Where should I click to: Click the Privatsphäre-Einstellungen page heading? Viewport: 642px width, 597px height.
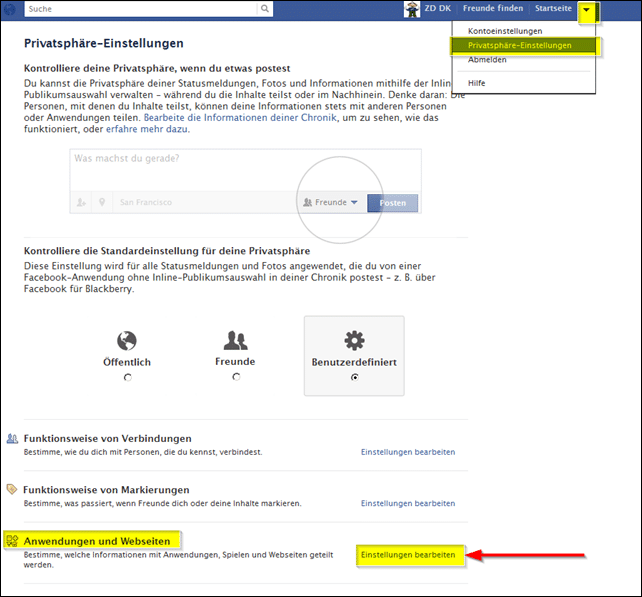click(104, 43)
